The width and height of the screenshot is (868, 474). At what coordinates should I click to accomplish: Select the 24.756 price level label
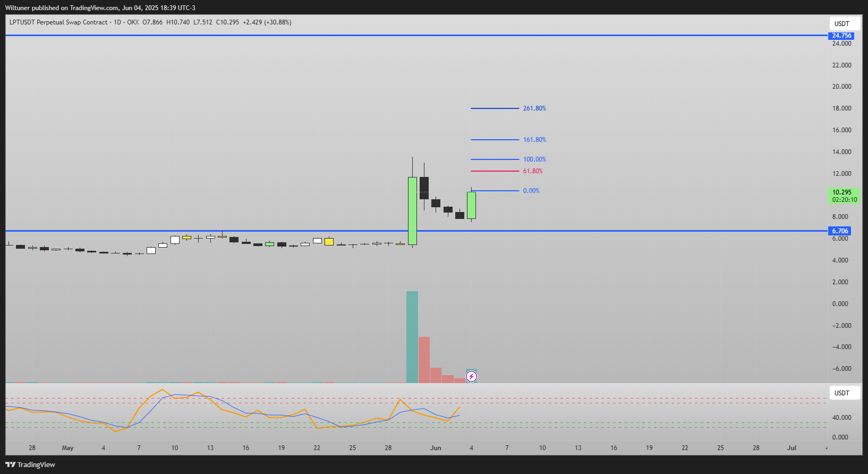click(x=841, y=36)
